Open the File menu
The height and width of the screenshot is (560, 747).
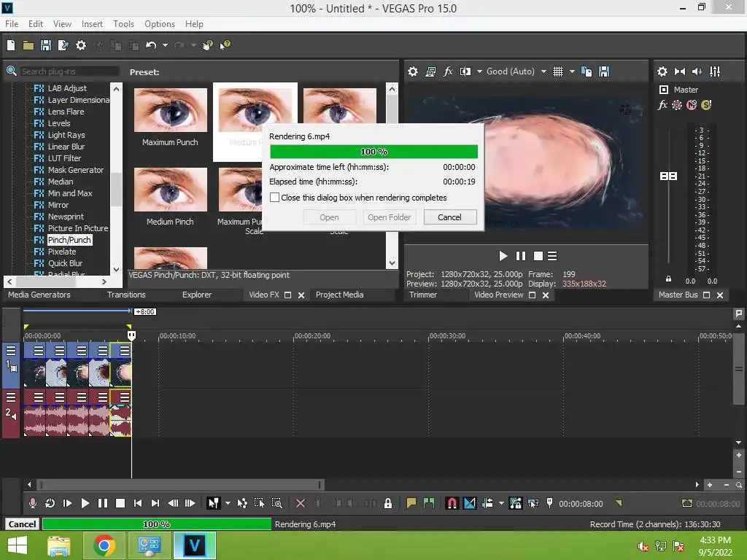point(12,24)
